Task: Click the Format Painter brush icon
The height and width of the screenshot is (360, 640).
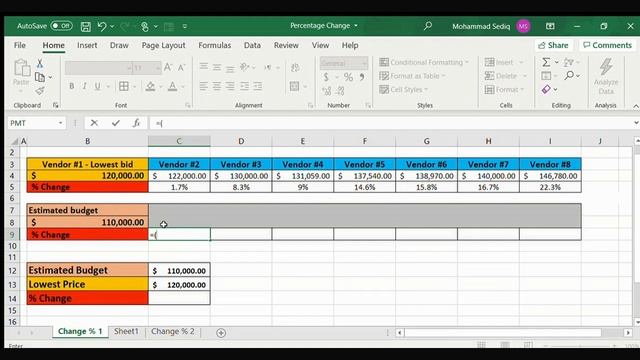Action: tap(40, 90)
